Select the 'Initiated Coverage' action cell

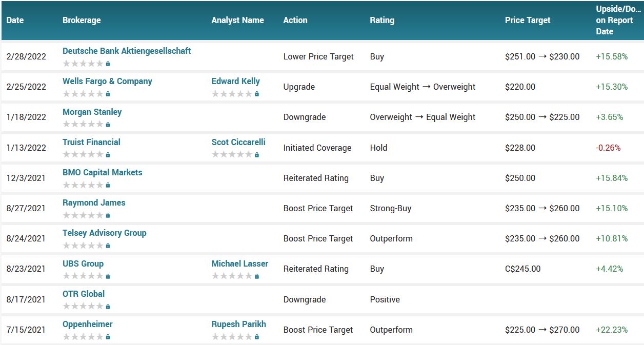pyautogui.click(x=317, y=148)
